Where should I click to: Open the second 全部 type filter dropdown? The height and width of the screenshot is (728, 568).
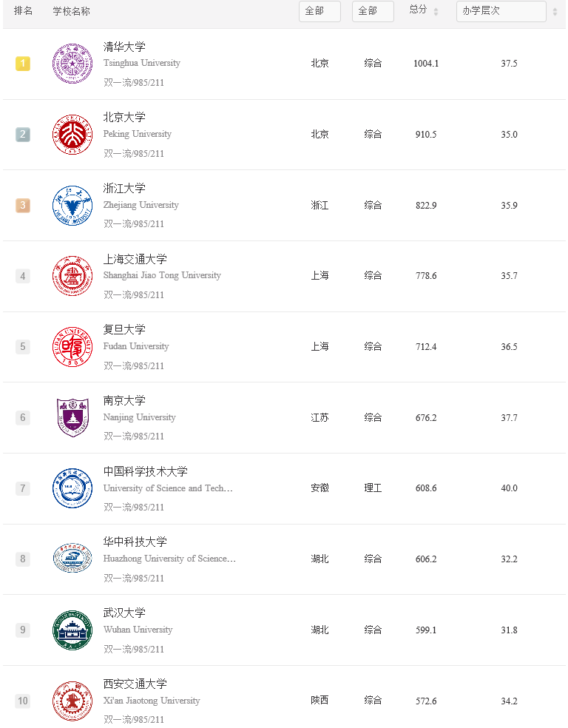click(x=373, y=11)
